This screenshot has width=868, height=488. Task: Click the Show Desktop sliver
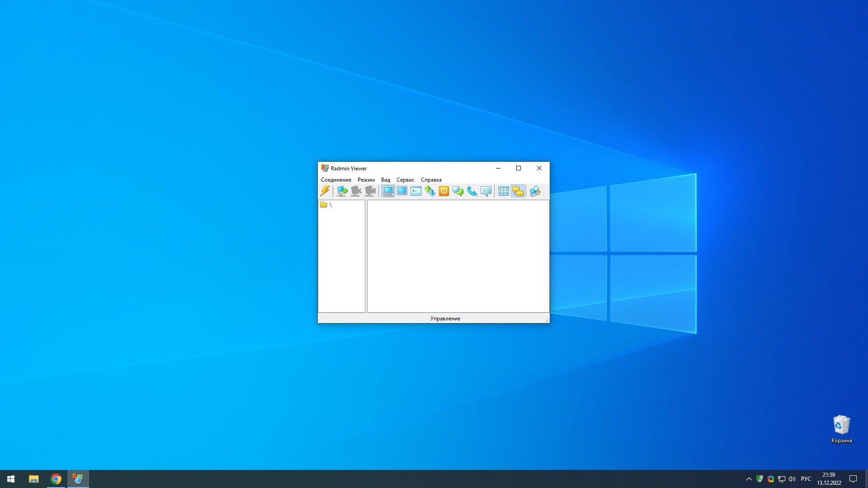(x=867, y=479)
